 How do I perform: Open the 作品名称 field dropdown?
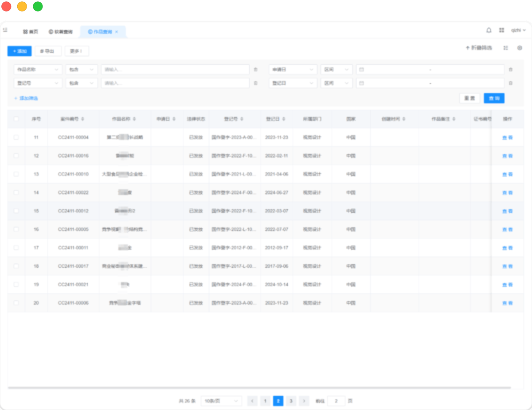pos(38,70)
